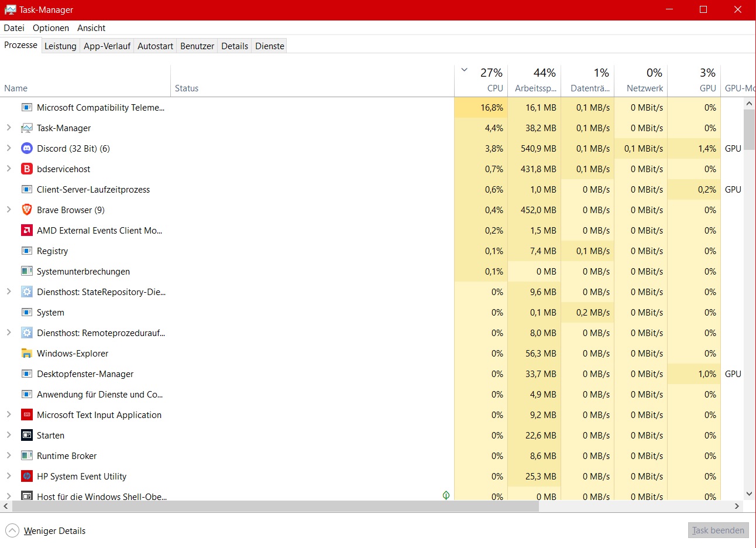The height and width of the screenshot is (548, 756).
Task: Click the Diensthost Remoteprozeduraufruf gear icon
Action: 27,333
